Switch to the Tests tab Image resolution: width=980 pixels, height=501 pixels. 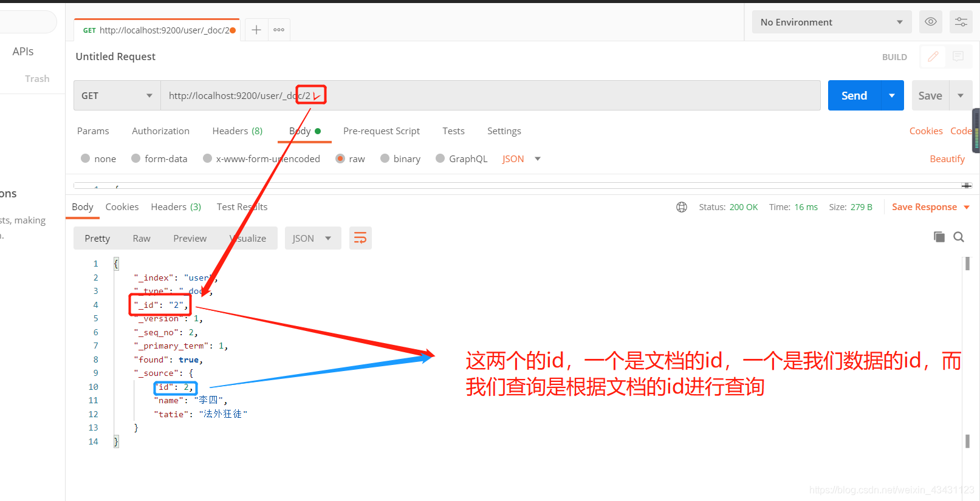click(453, 131)
